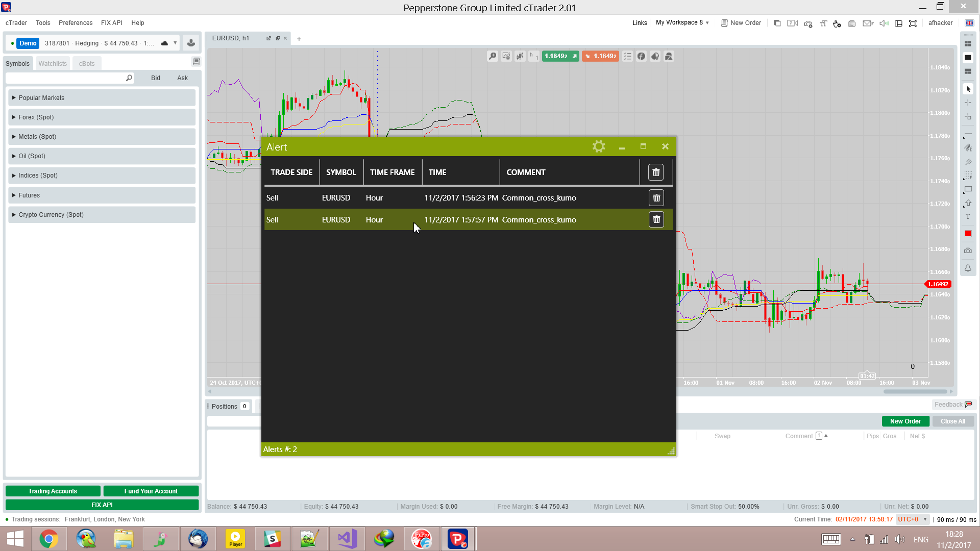Select the up arrow marker tool
Screen dimensions: 980x551
coord(968,203)
